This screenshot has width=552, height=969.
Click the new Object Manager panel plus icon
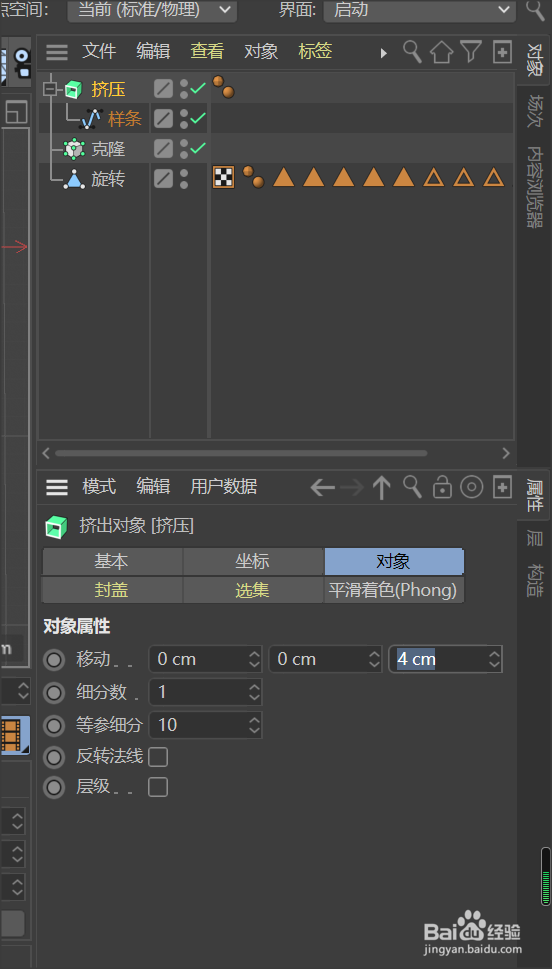(x=502, y=52)
